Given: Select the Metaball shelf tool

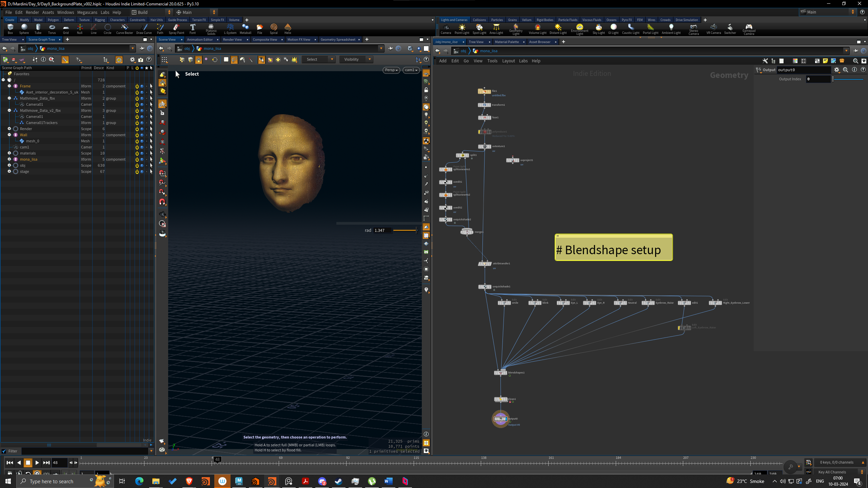Looking at the screenshot, I should pos(245,29).
